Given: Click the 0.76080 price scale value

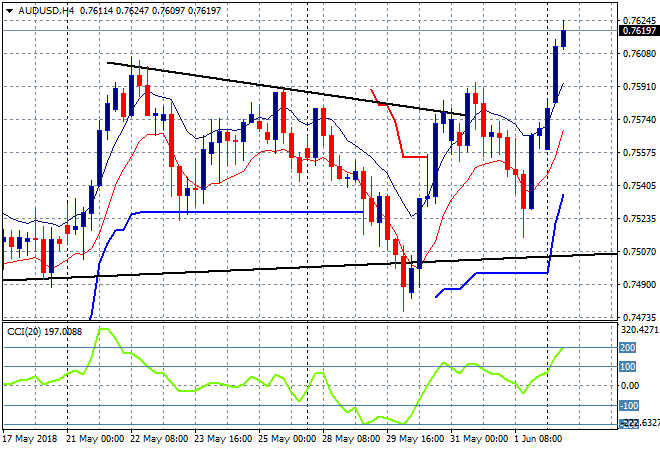Looking at the screenshot, I should pyautogui.click(x=639, y=53).
